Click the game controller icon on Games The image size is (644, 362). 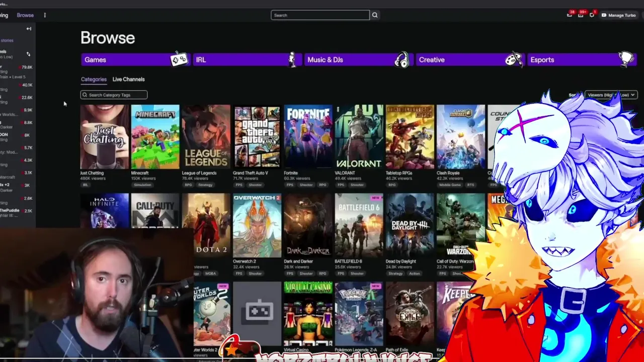[x=179, y=60]
